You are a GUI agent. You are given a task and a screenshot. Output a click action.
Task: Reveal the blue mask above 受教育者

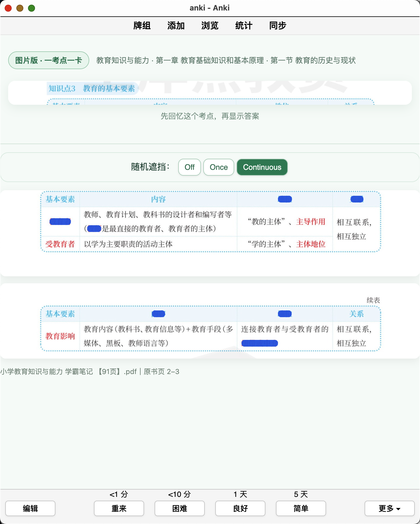tap(60, 222)
